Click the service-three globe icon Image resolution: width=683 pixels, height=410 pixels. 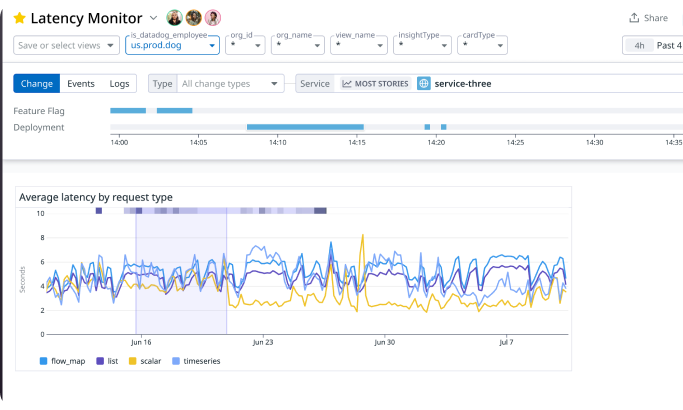[423, 84]
